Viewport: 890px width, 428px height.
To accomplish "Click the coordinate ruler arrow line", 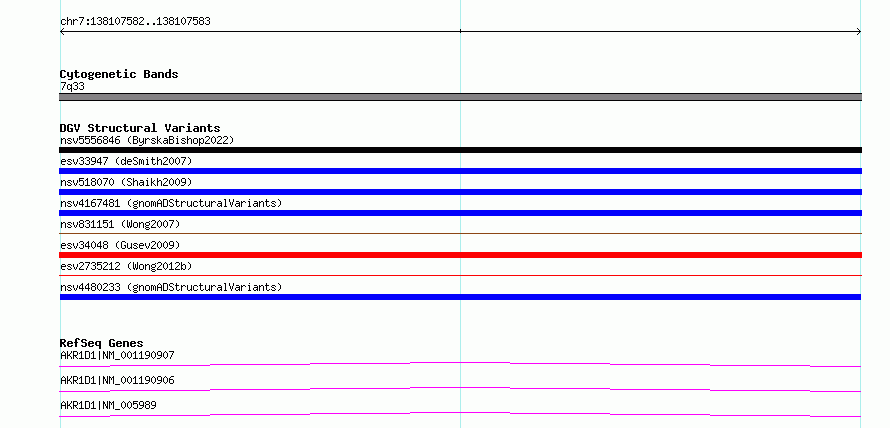I will [x=460, y=32].
